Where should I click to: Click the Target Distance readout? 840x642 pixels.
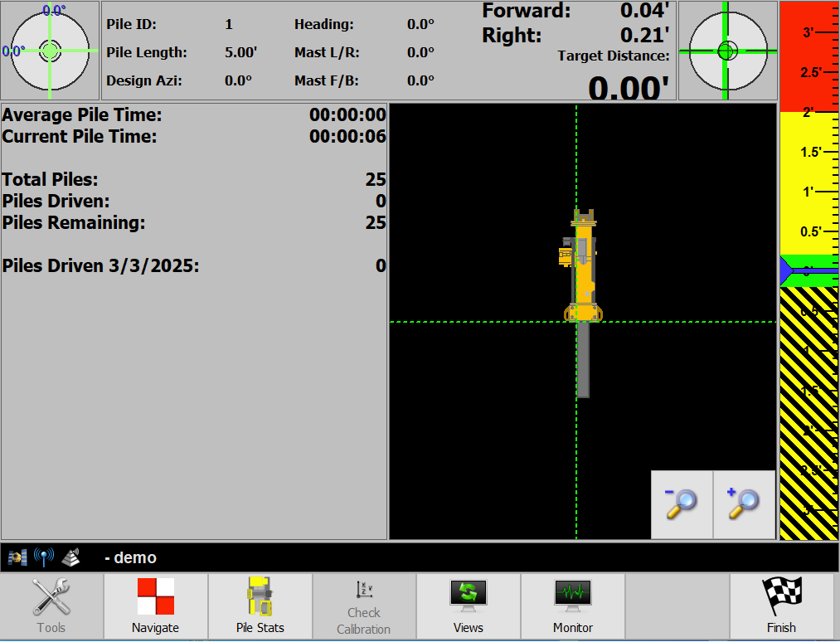(x=629, y=87)
